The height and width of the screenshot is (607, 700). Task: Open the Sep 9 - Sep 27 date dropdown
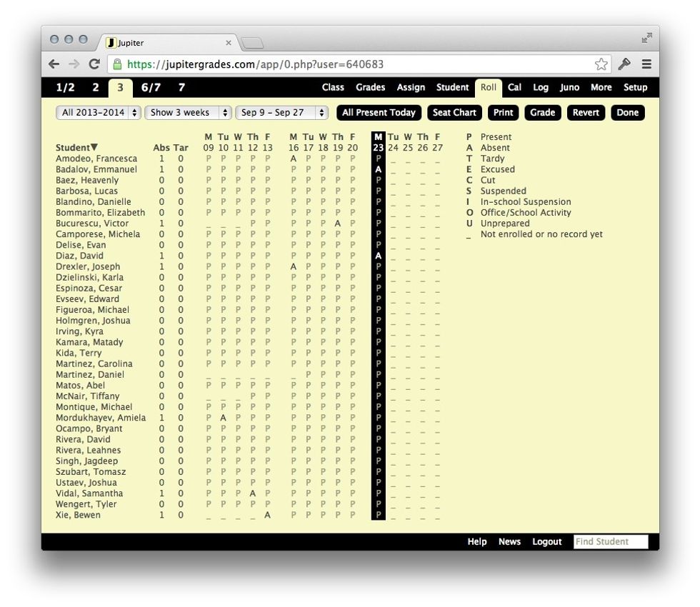[281, 113]
